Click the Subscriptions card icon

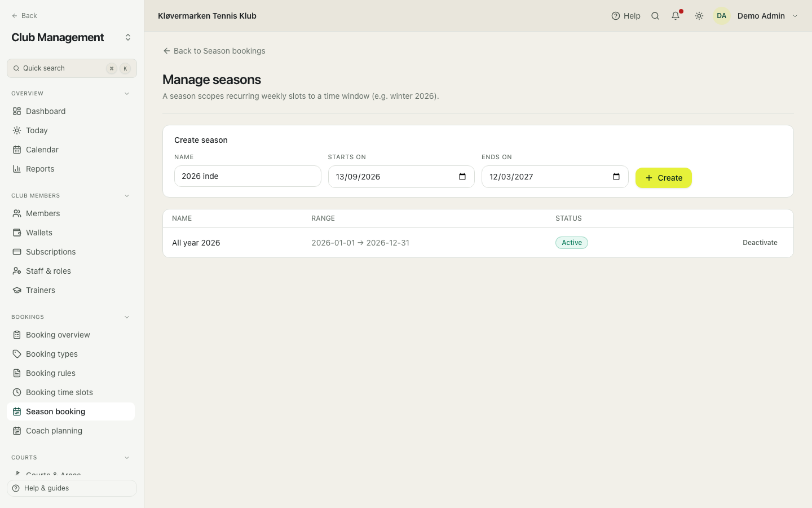pyautogui.click(x=17, y=252)
